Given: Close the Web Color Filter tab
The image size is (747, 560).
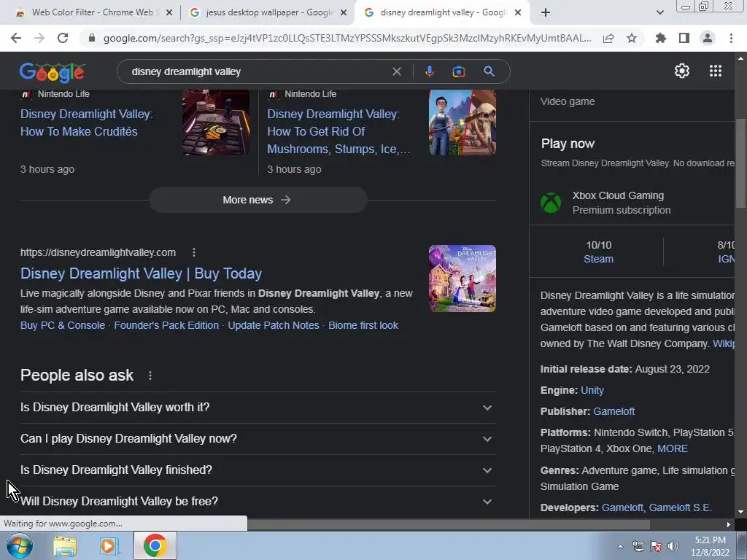Looking at the screenshot, I should point(169,12).
